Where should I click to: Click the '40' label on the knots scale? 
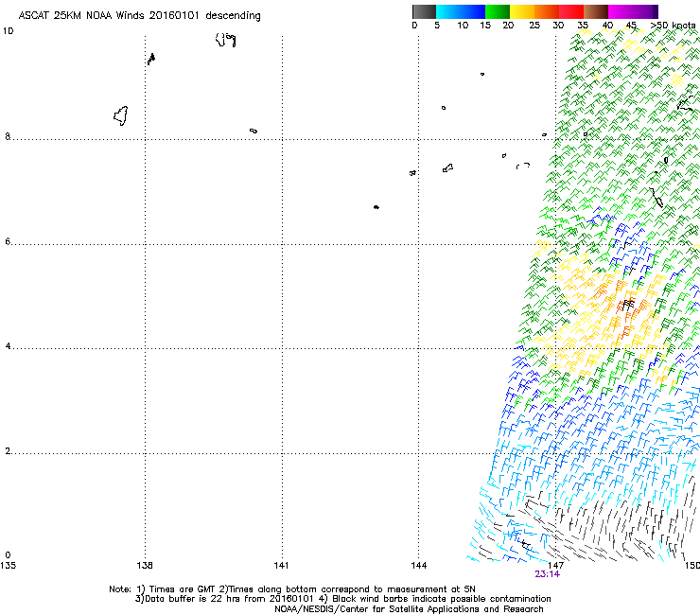click(607, 26)
